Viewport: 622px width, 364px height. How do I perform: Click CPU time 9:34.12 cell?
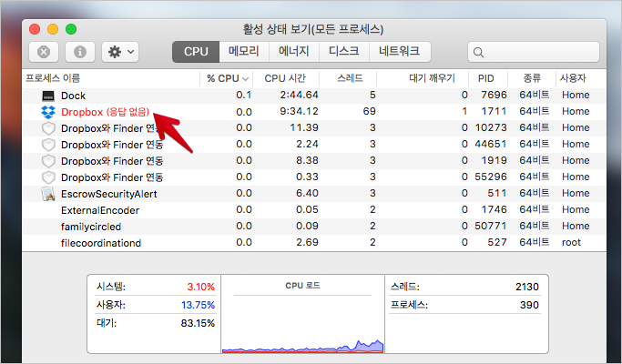[299, 111]
